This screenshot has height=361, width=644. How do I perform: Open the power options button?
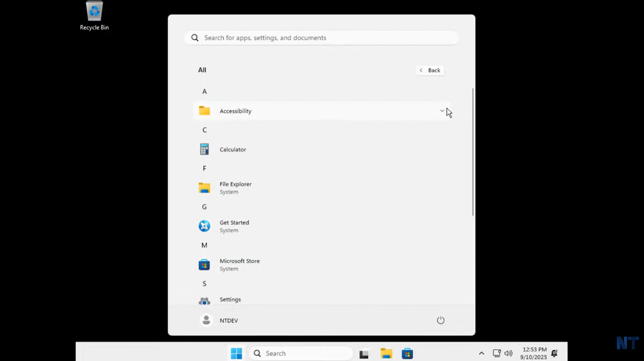440,320
